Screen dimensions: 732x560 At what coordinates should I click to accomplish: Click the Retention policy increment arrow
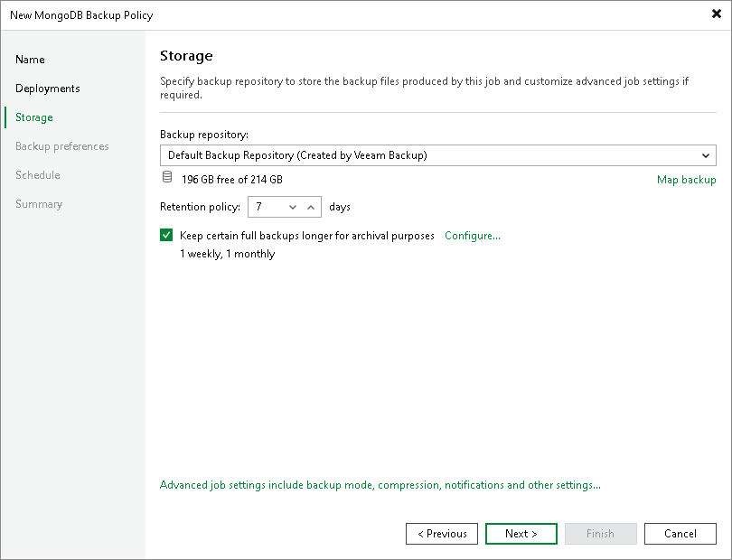312,207
